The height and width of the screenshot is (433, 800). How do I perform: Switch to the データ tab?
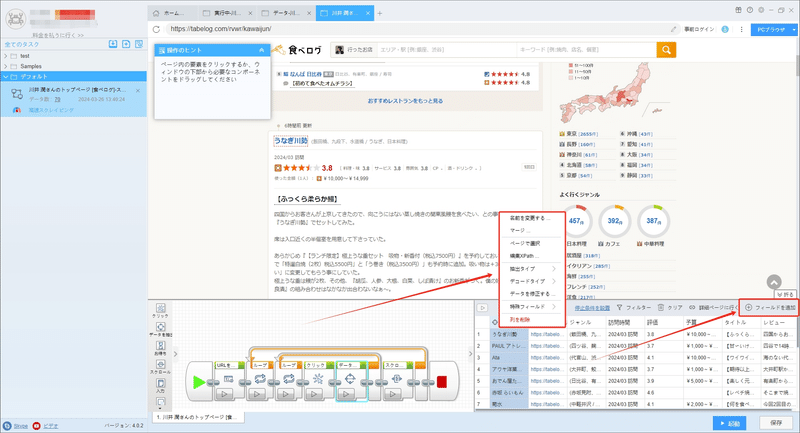click(x=286, y=13)
